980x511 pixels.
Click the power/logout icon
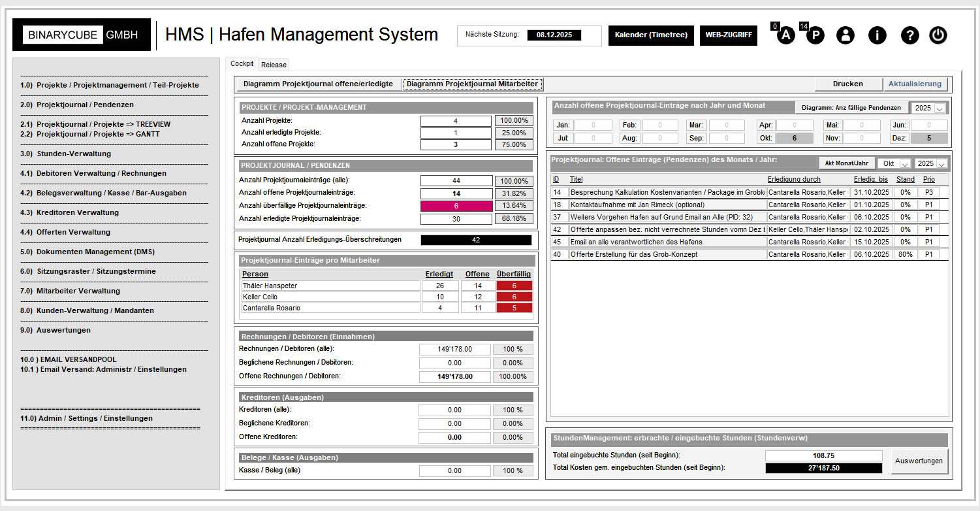point(938,35)
